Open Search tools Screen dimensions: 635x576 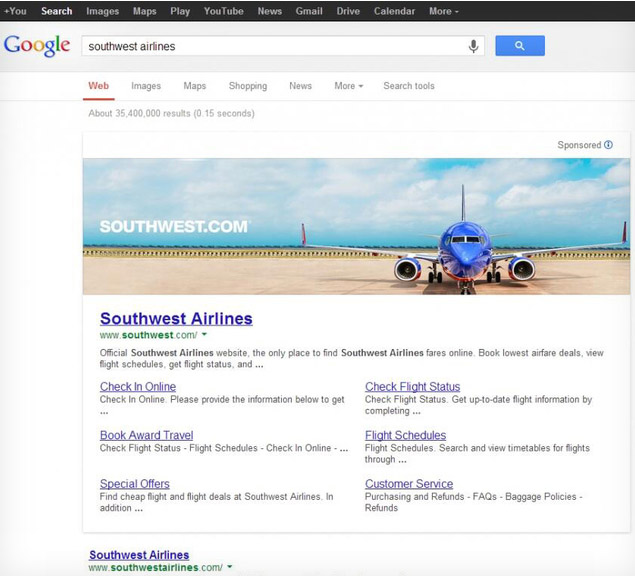coord(409,86)
